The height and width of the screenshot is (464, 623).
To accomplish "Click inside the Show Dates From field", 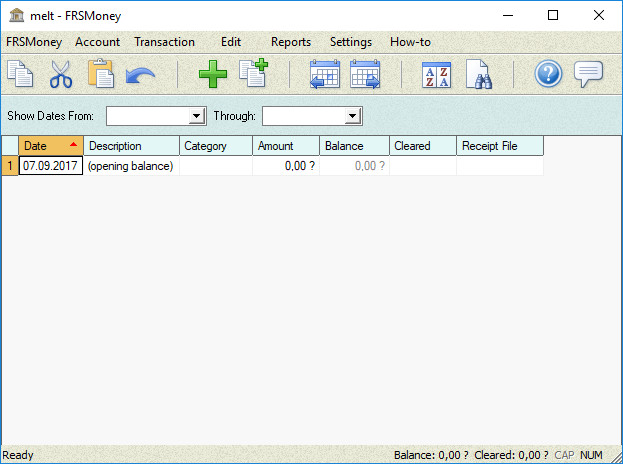I will (x=148, y=116).
